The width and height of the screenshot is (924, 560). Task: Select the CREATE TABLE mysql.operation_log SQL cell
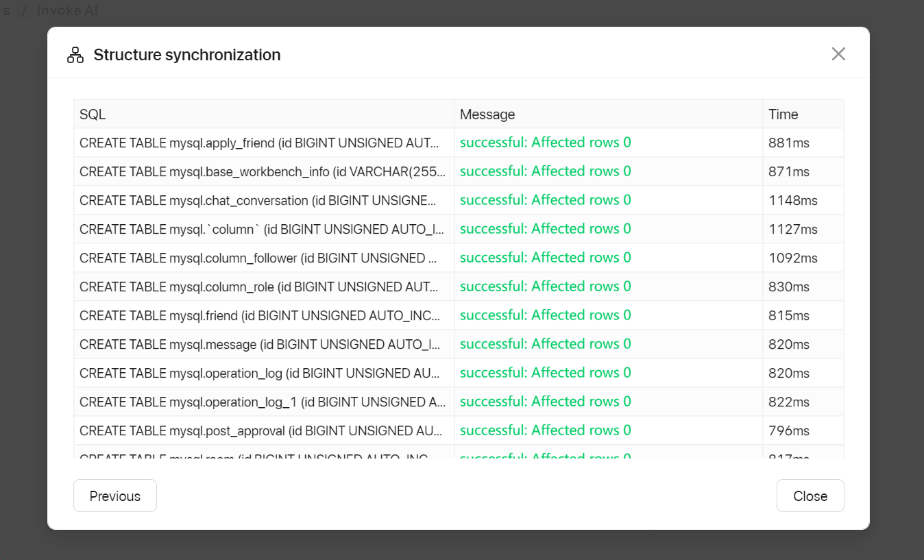264,373
